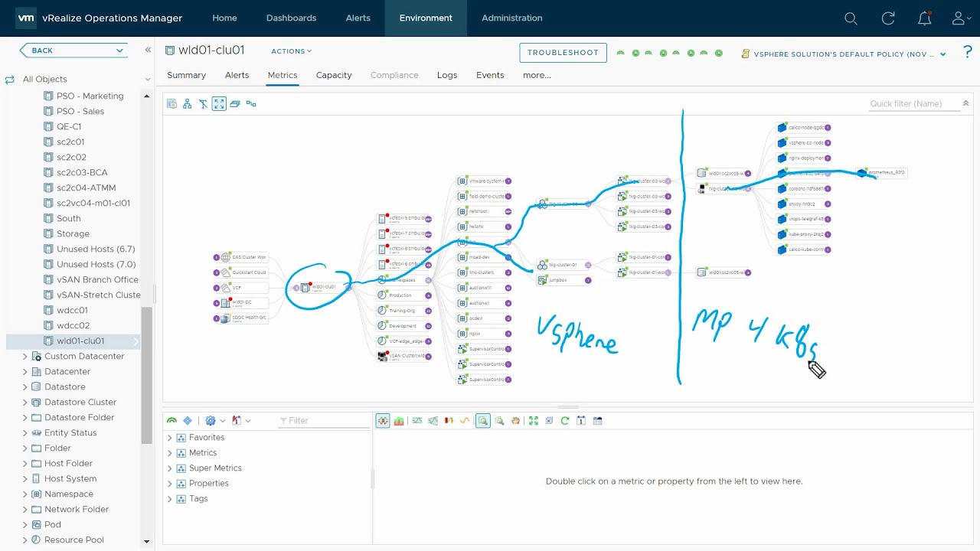
Task: Switch to the Logs tab
Action: click(x=447, y=75)
